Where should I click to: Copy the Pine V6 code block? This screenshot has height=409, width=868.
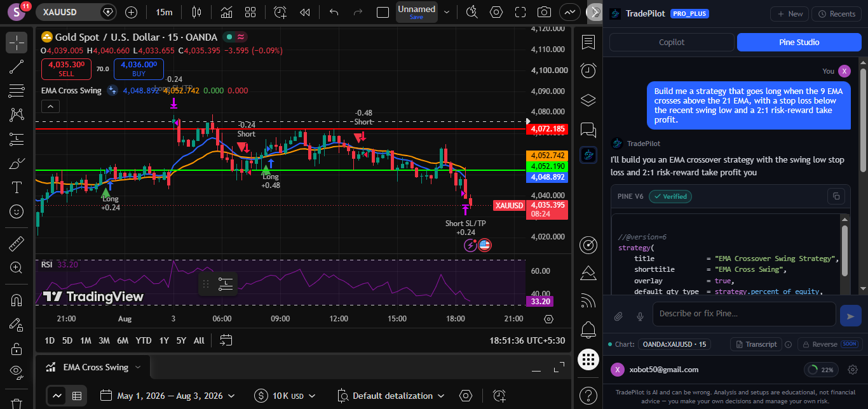836,196
